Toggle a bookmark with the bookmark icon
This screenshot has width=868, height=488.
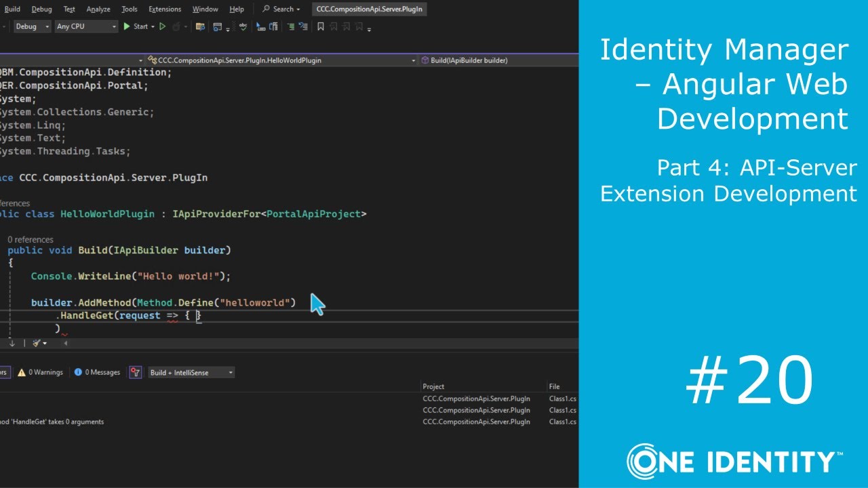click(320, 26)
